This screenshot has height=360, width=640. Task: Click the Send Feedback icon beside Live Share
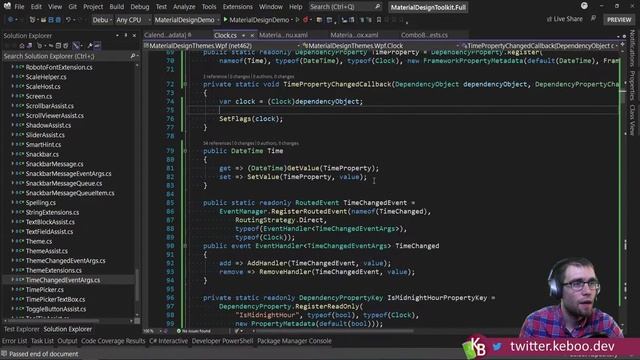pos(593,19)
